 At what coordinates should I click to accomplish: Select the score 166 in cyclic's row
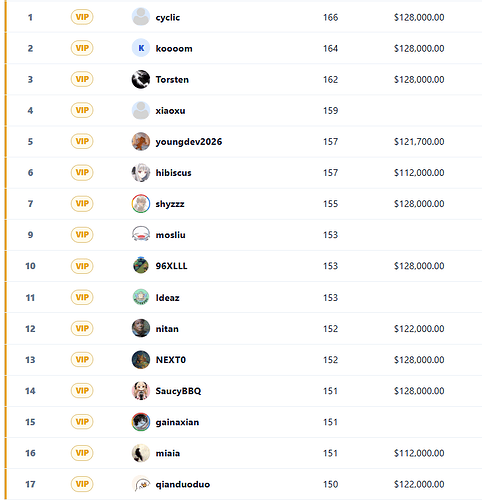coord(330,17)
